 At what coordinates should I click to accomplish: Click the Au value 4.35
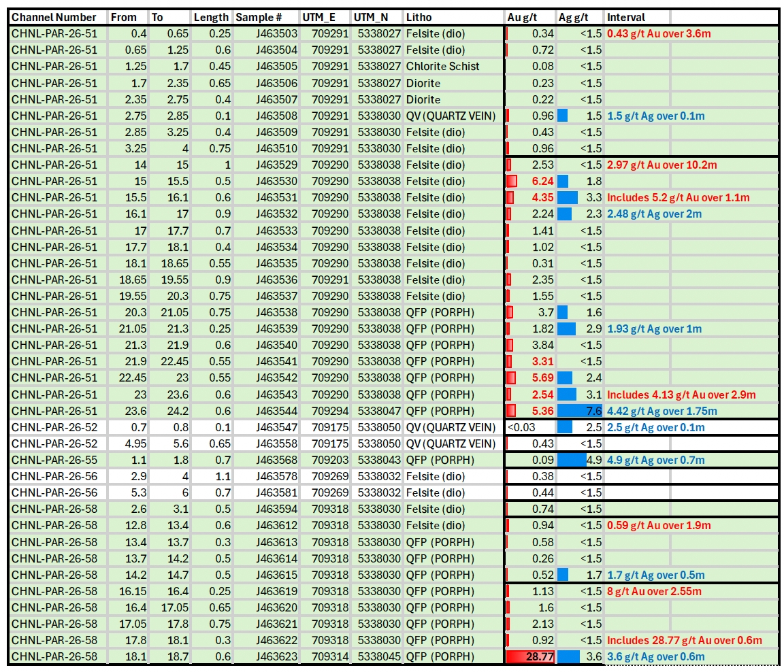[x=542, y=198]
